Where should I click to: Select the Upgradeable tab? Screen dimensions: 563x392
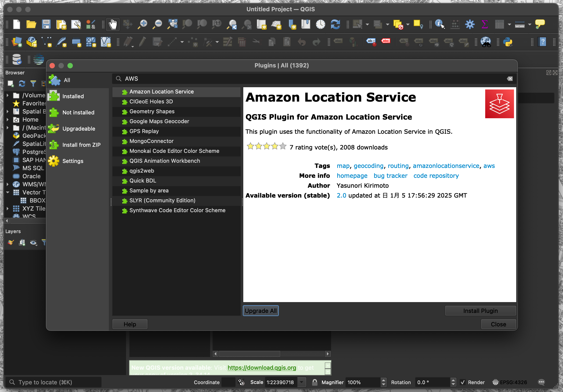78,129
